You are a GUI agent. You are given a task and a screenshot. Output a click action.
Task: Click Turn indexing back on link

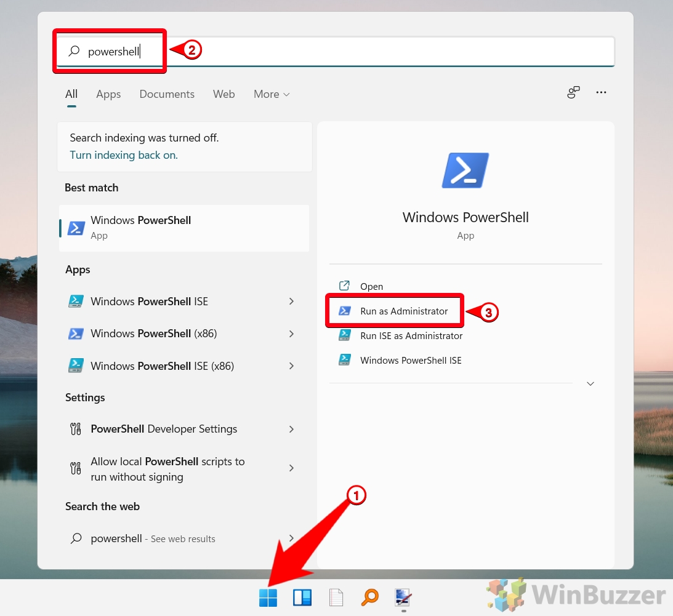pos(124,155)
